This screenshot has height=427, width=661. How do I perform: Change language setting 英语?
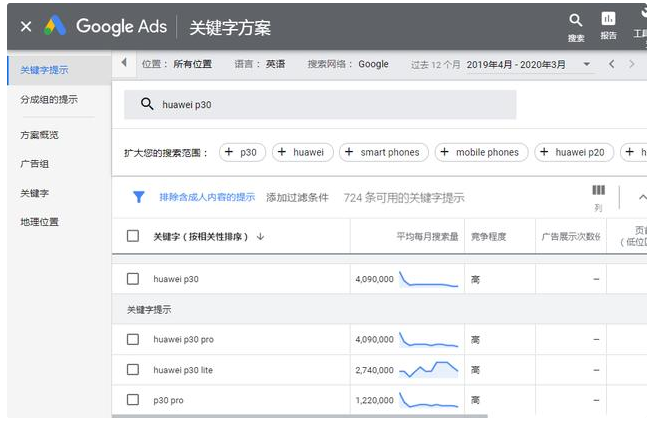[275, 64]
